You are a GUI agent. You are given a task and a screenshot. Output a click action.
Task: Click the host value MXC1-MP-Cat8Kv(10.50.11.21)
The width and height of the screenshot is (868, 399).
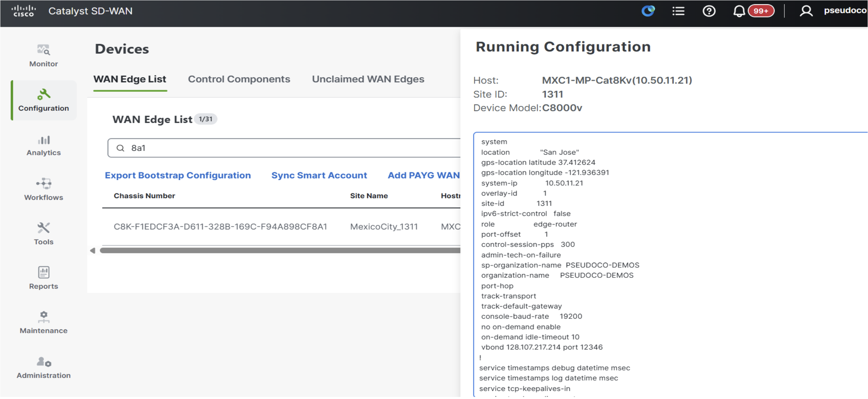pos(617,80)
